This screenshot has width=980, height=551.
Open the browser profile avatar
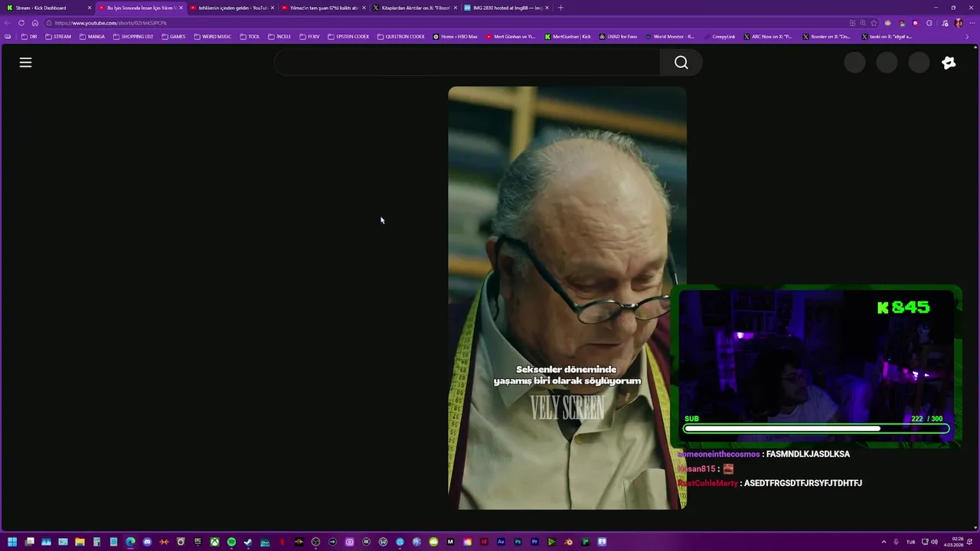click(959, 23)
